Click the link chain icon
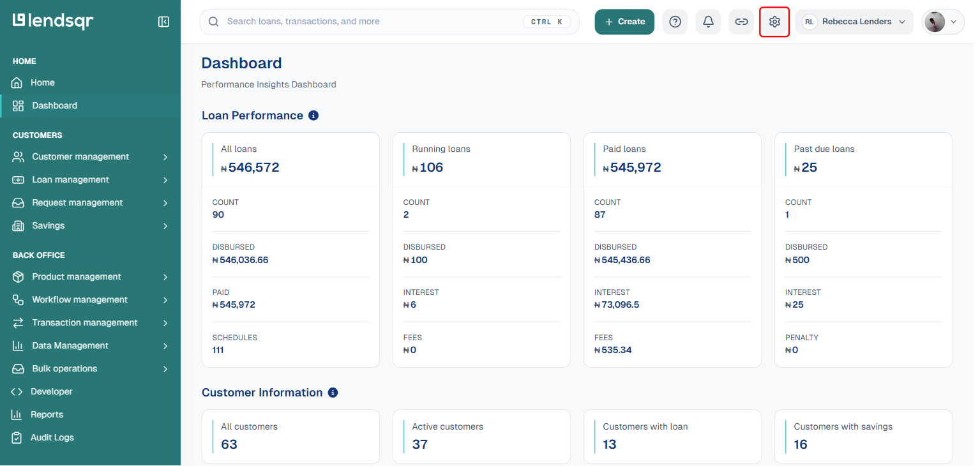 [741, 22]
